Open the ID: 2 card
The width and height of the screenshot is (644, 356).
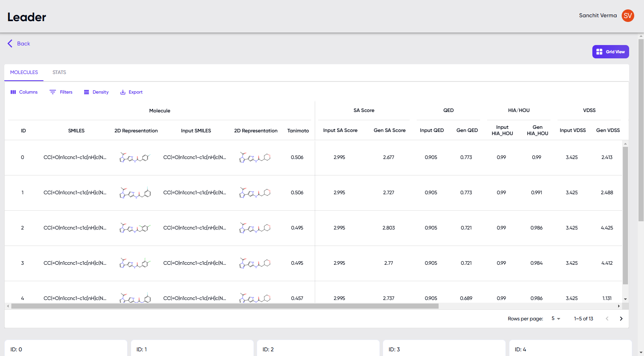click(318, 348)
